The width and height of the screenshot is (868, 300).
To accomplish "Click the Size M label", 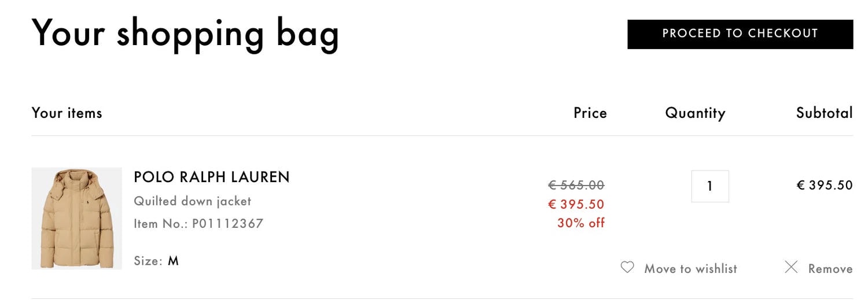I will point(156,261).
